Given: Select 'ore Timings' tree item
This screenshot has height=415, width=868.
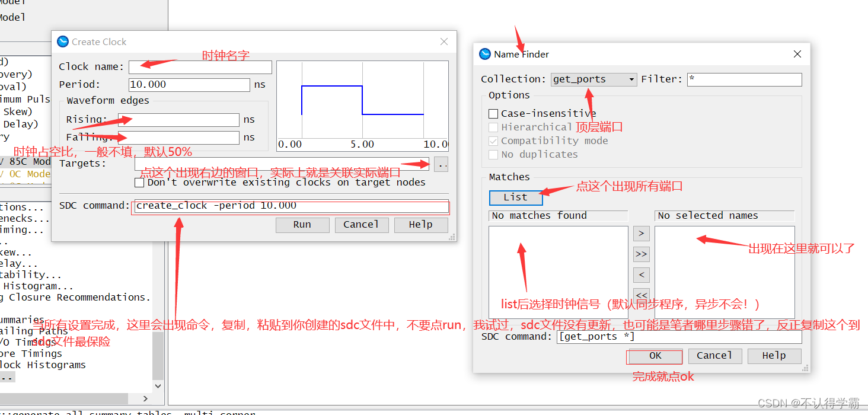Looking at the screenshot, I should point(31,354).
